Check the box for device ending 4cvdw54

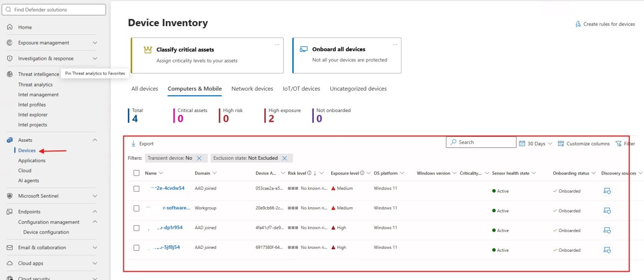pyautogui.click(x=136, y=188)
